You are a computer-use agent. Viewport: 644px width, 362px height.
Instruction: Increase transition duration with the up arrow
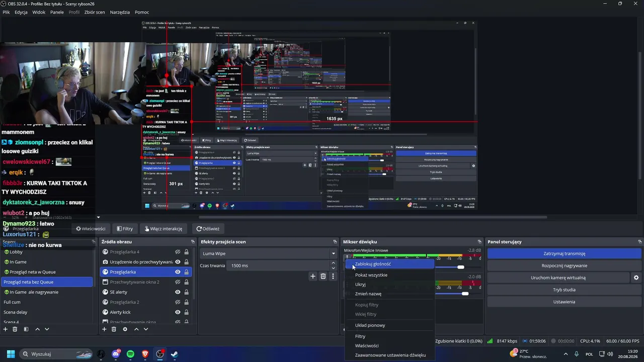coord(333,263)
